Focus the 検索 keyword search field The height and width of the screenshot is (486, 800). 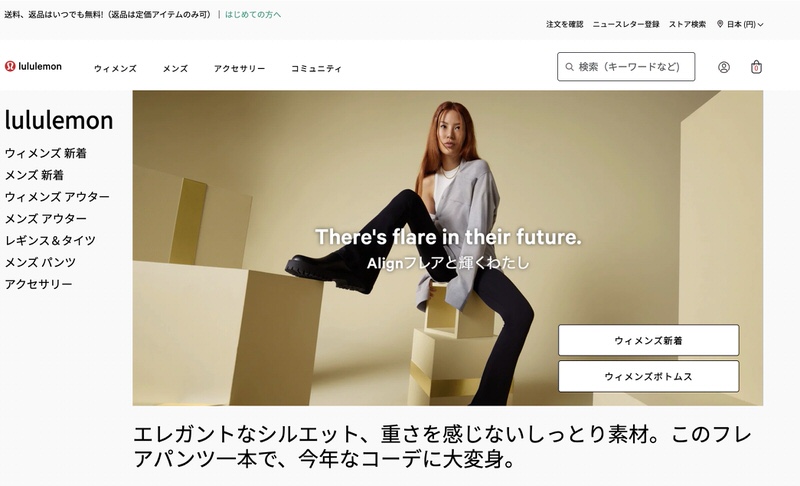pos(626,67)
